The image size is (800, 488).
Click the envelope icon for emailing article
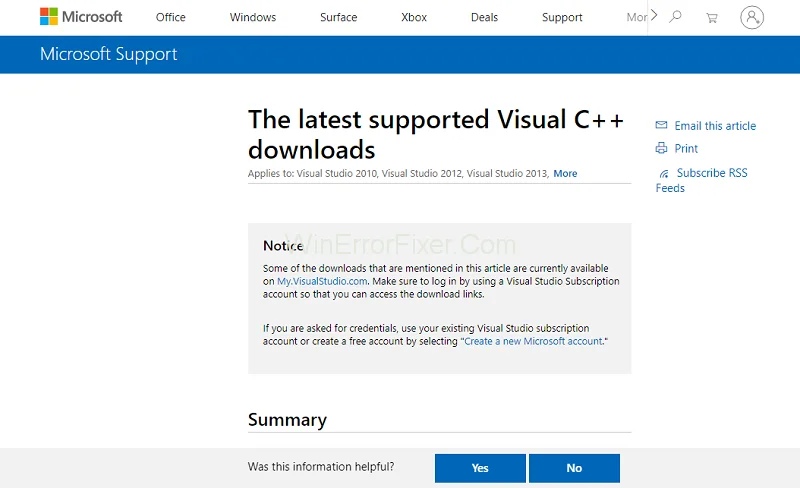661,126
